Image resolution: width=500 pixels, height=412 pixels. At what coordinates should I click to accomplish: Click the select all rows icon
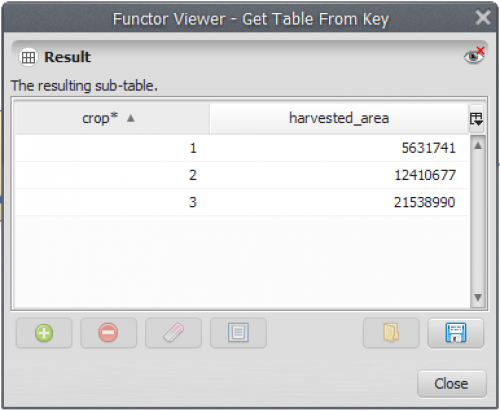238,333
